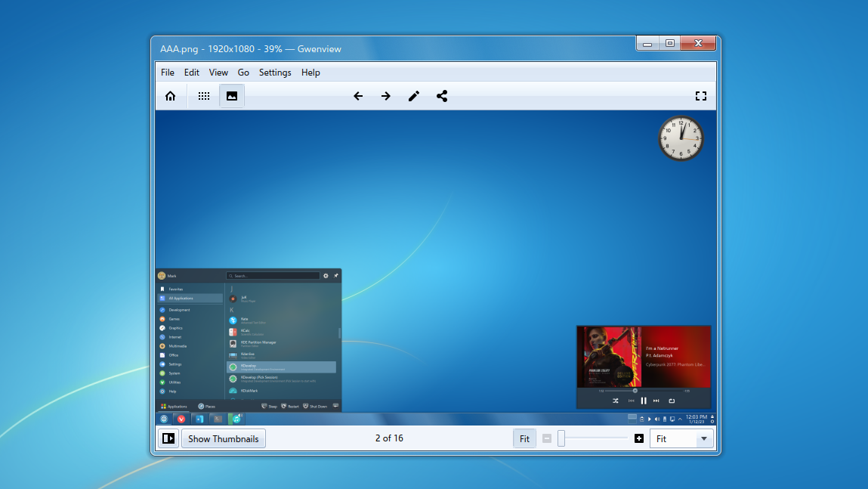Click the zoom out minus icon
The image size is (868, 489).
pos(547,438)
